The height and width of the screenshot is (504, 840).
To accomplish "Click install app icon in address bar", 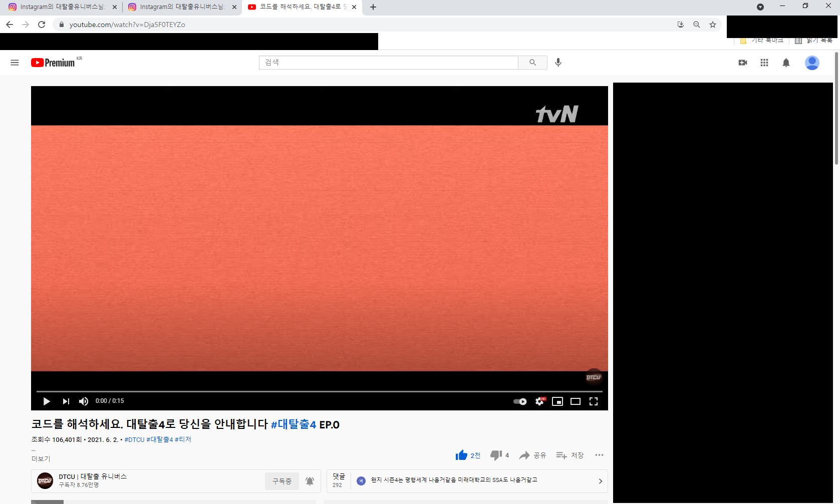I will [680, 25].
